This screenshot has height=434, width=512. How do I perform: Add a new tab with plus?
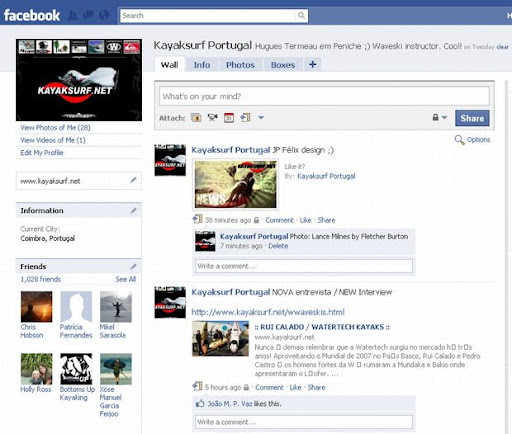coord(313,64)
